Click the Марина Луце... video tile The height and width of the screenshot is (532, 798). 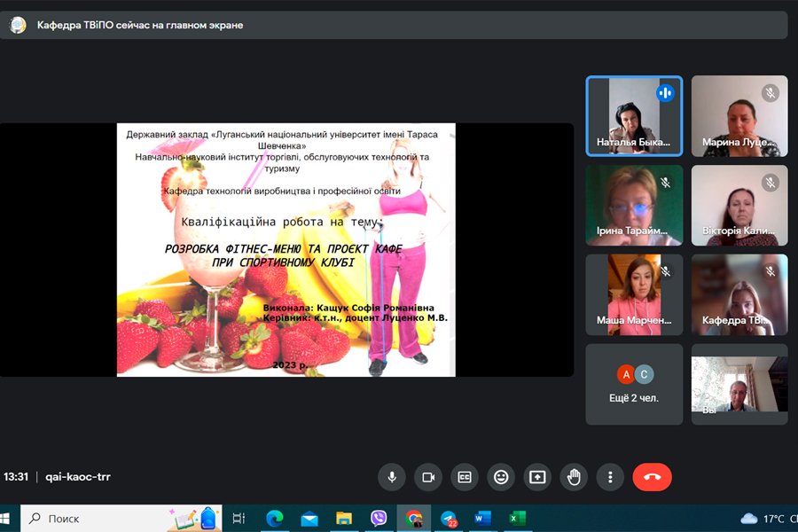739,115
